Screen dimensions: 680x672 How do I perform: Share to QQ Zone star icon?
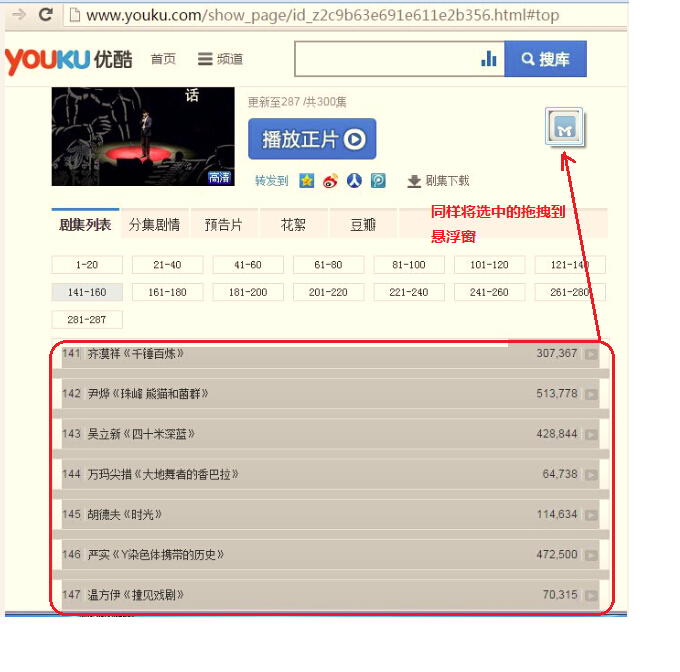tap(307, 180)
